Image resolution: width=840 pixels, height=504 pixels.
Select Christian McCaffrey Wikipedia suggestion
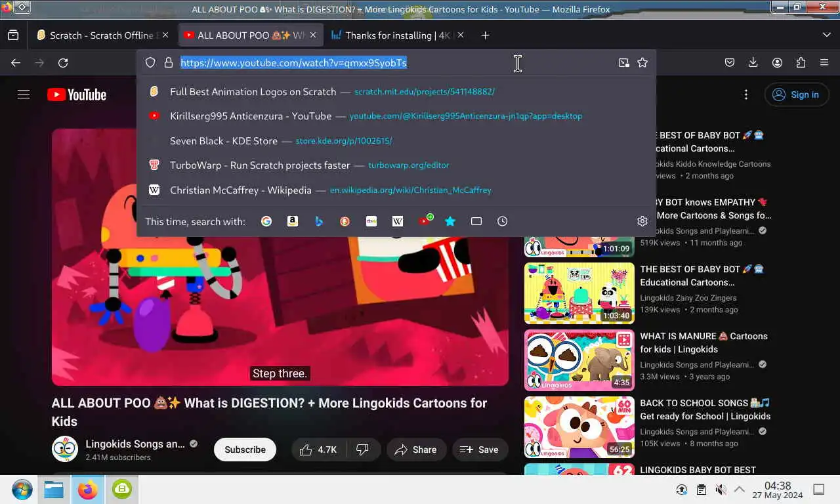(x=396, y=190)
